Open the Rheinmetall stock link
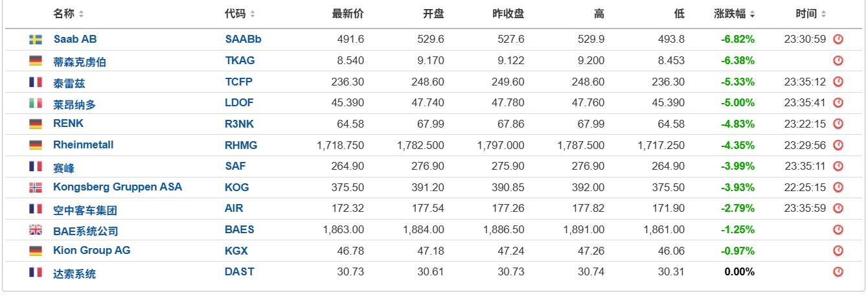This screenshot has width=868, height=298. (84, 145)
